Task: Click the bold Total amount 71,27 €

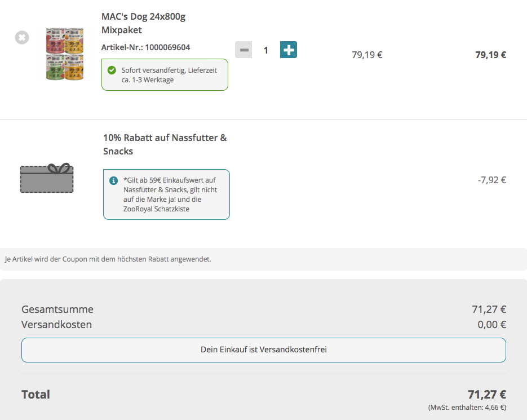Action: tap(486, 394)
